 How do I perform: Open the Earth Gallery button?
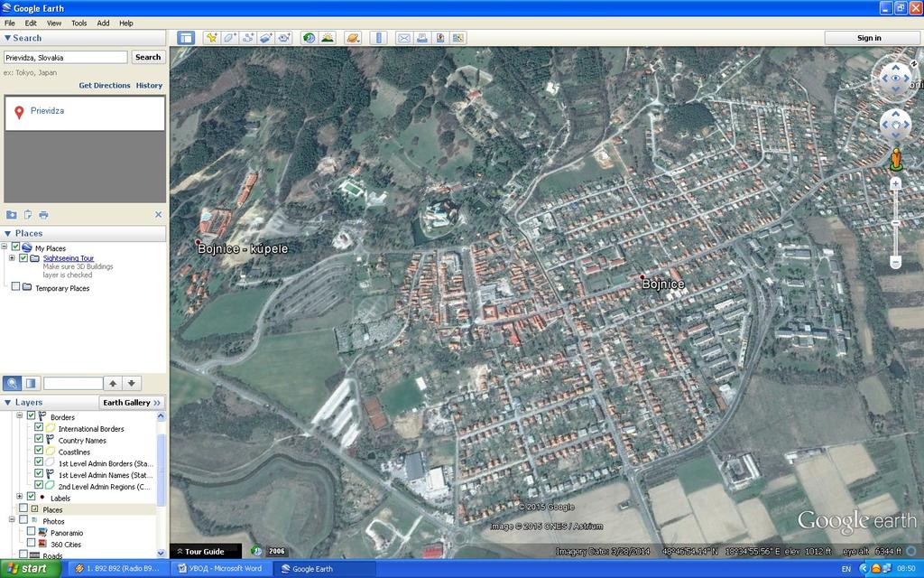tap(132, 402)
